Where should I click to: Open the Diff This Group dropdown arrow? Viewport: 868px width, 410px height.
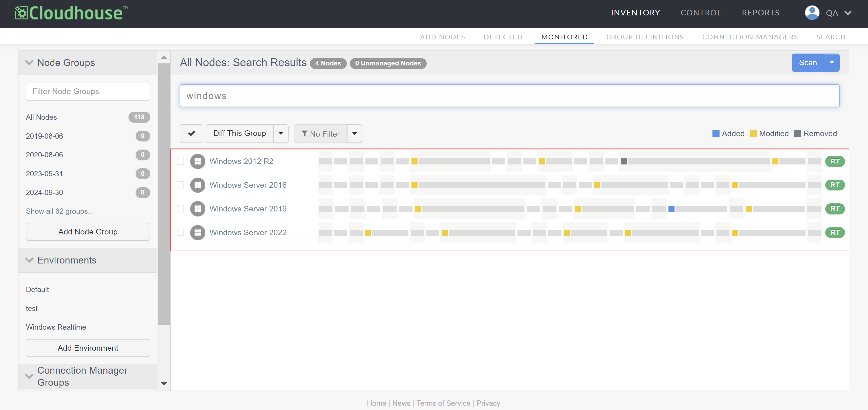[281, 134]
